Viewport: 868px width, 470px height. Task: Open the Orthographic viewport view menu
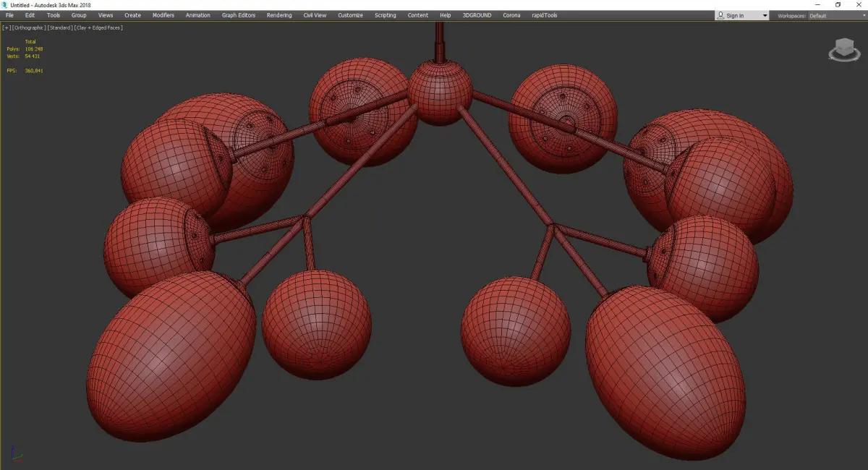coord(28,27)
